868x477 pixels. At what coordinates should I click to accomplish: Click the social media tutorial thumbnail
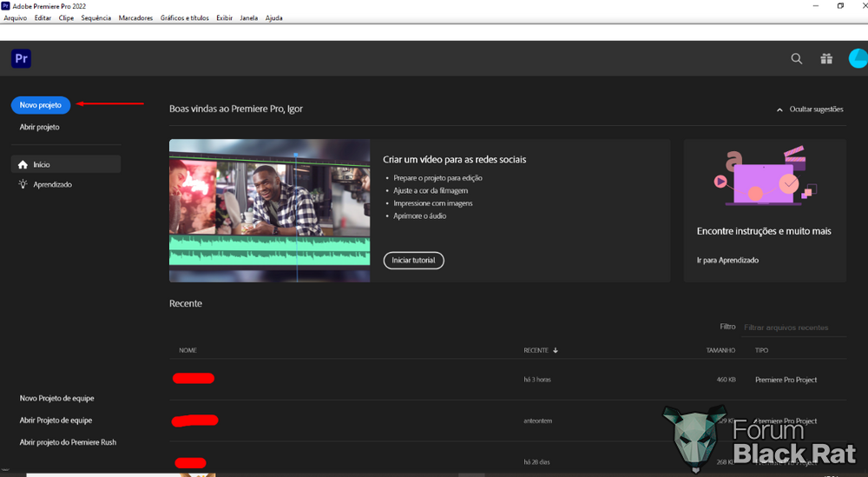270,210
